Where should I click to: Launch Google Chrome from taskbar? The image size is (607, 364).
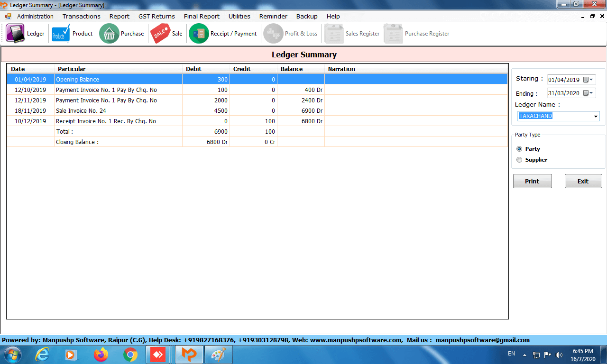click(x=130, y=355)
